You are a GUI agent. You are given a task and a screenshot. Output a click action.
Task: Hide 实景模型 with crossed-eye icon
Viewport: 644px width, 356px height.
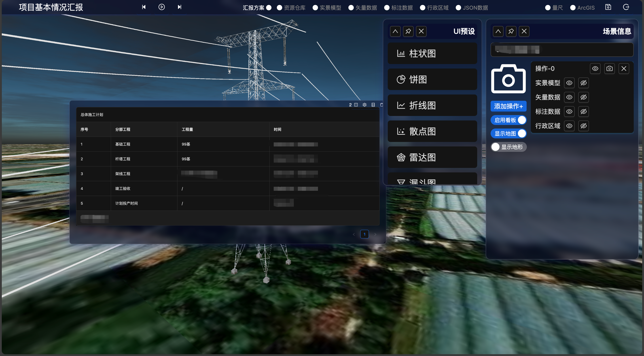click(x=583, y=83)
